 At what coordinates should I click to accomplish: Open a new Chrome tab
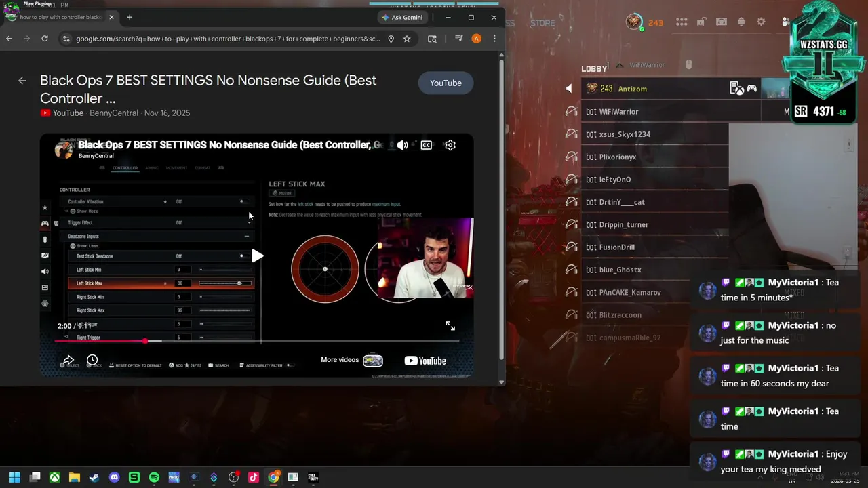tap(130, 17)
